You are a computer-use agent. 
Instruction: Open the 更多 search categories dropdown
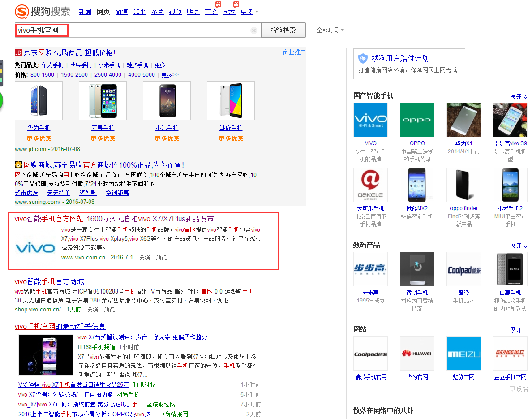click(249, 12)
